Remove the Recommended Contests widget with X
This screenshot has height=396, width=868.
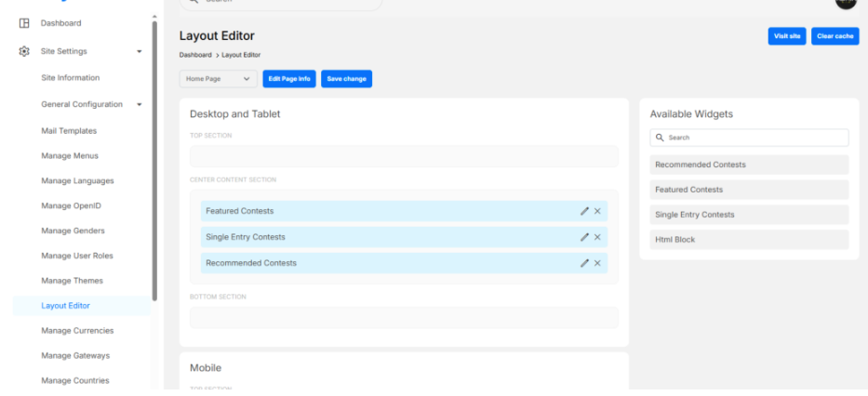[x=597, y=263]
